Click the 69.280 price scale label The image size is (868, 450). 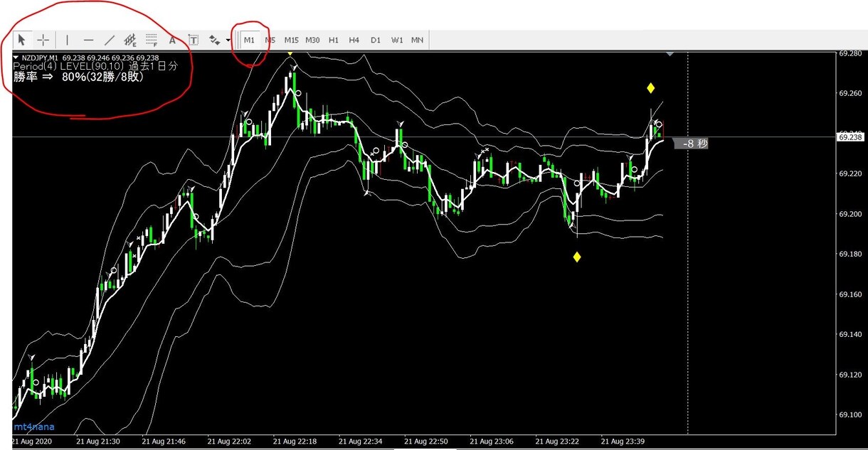point(851,53)
